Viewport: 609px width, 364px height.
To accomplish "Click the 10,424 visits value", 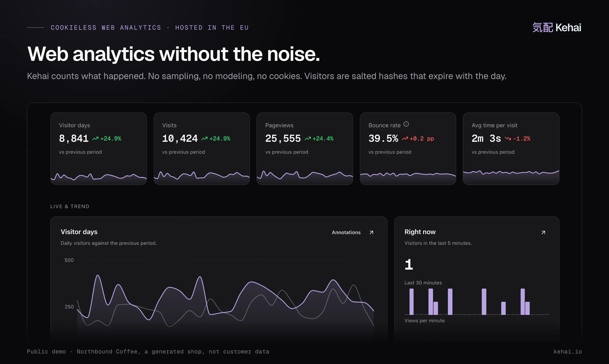I will pyautogui.click(x=180, y=139).
